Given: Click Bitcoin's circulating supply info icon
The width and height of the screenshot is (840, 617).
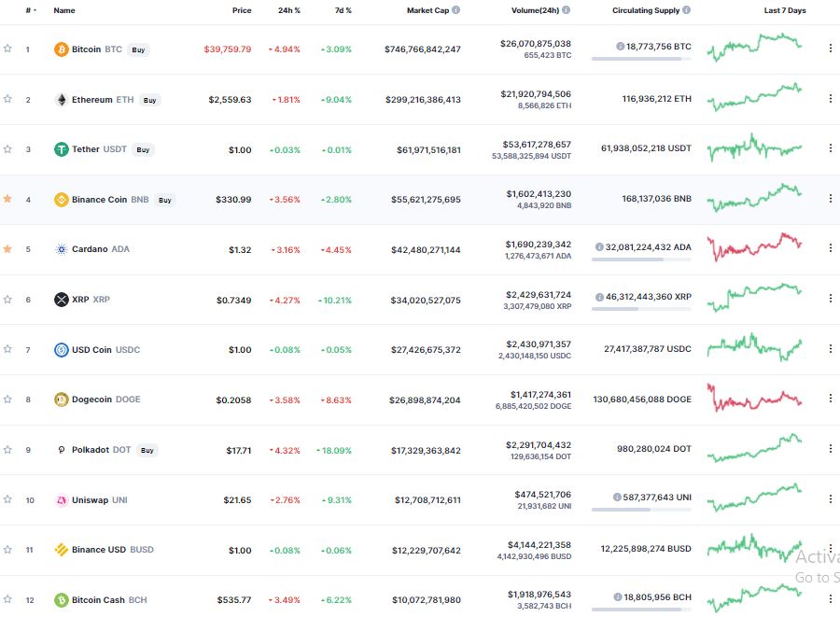Looking at the screenshot, I should pyautogui.click(x=621, y=46).
